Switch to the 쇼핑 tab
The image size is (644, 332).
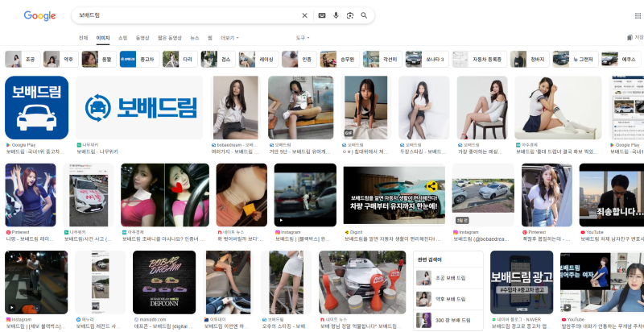coord(123,38)
